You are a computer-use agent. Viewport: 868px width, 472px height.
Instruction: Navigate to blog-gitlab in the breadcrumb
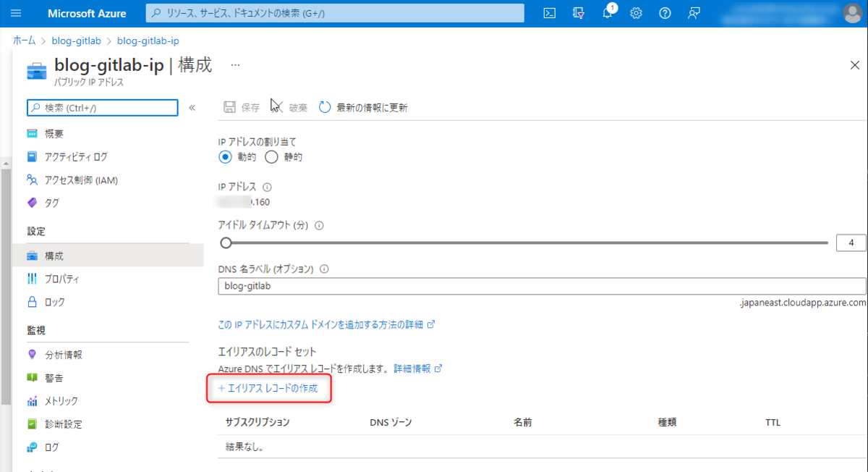click(x=76, y=41)
